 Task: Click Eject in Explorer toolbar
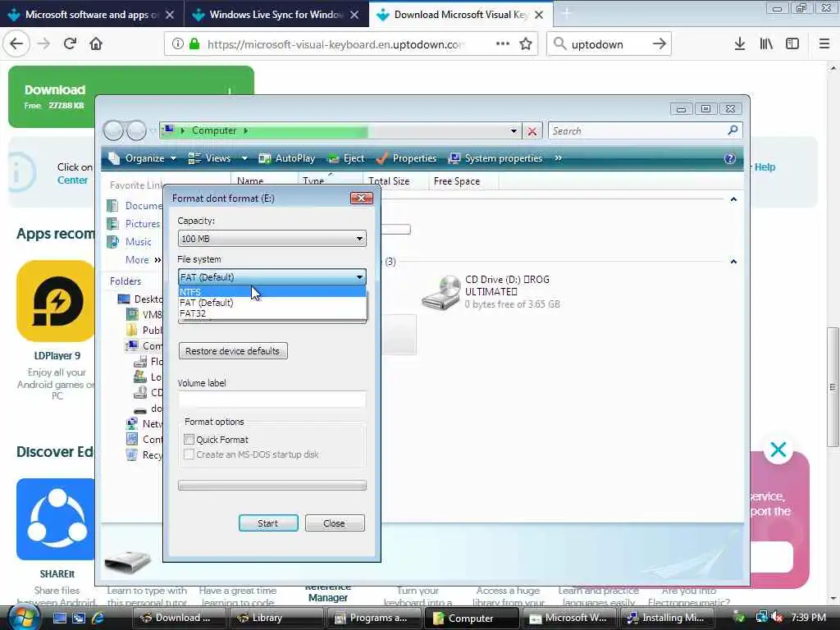[346, 158]
